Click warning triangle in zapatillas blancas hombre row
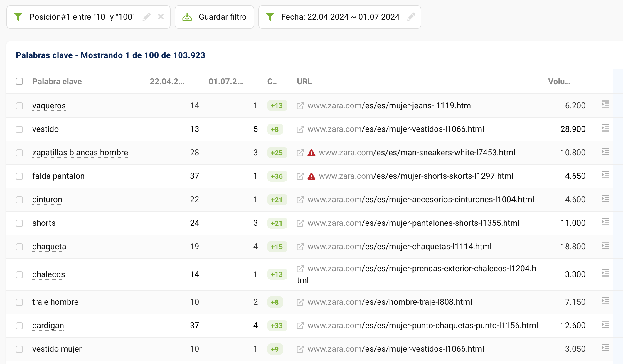Image resolution: width=623 pixels, height=364 pixels. [311, 153]
